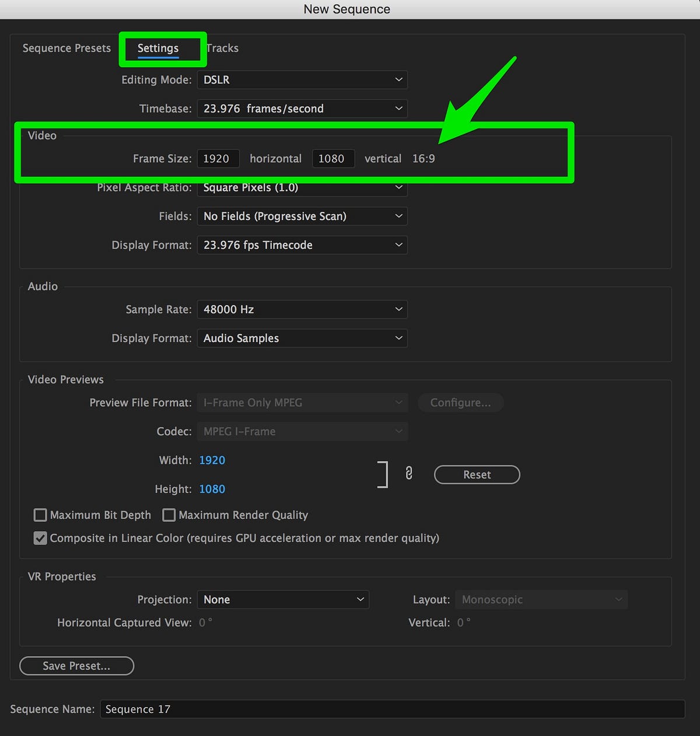700x736 pixels.
Task: Disable Composite in Linear Color
Action: coord(40,538)
